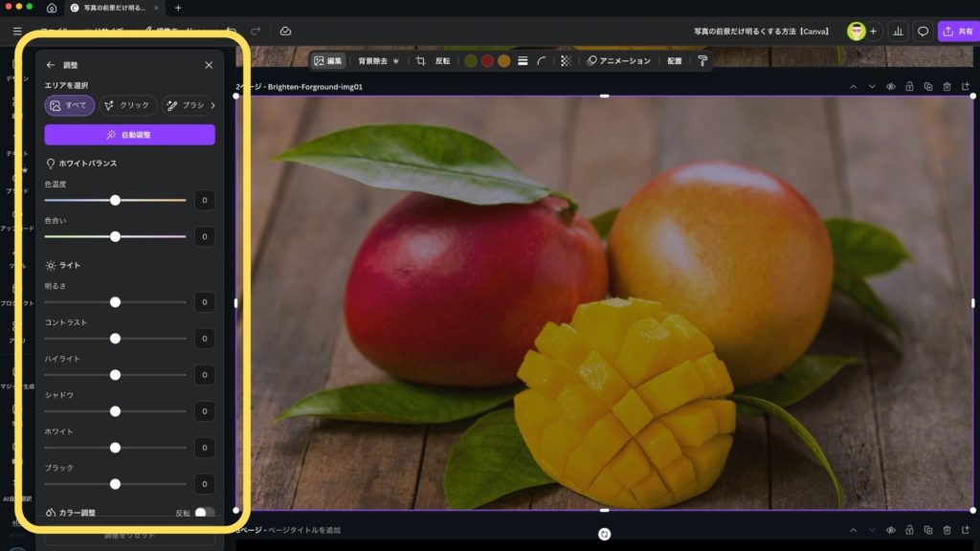Open the line weight border style icon
Screen dimensions: 980x551
click(x=523, y=60)
